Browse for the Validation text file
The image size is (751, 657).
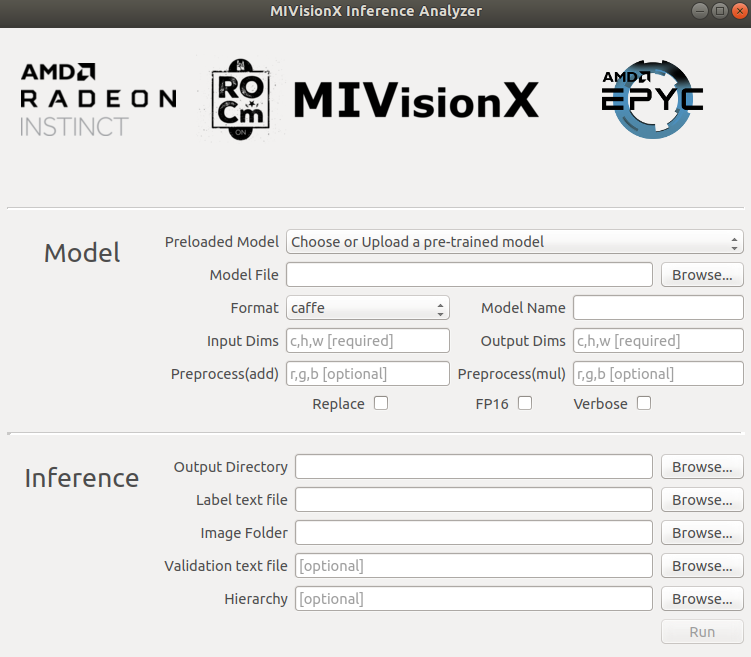tap(702, 566)
